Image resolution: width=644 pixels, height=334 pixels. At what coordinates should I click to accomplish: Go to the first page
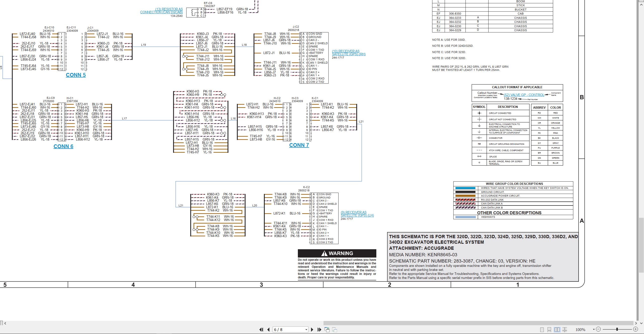coord(261,329)
